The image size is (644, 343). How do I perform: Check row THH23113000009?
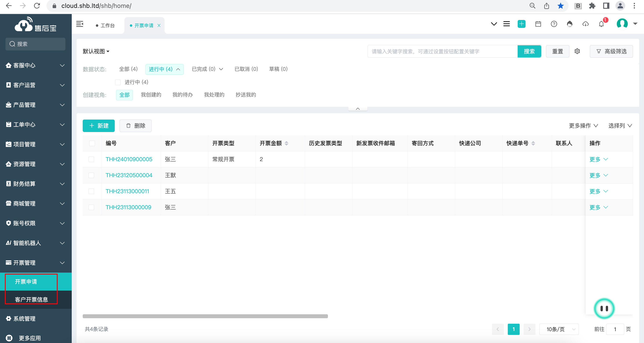click(x=91, y=207)
